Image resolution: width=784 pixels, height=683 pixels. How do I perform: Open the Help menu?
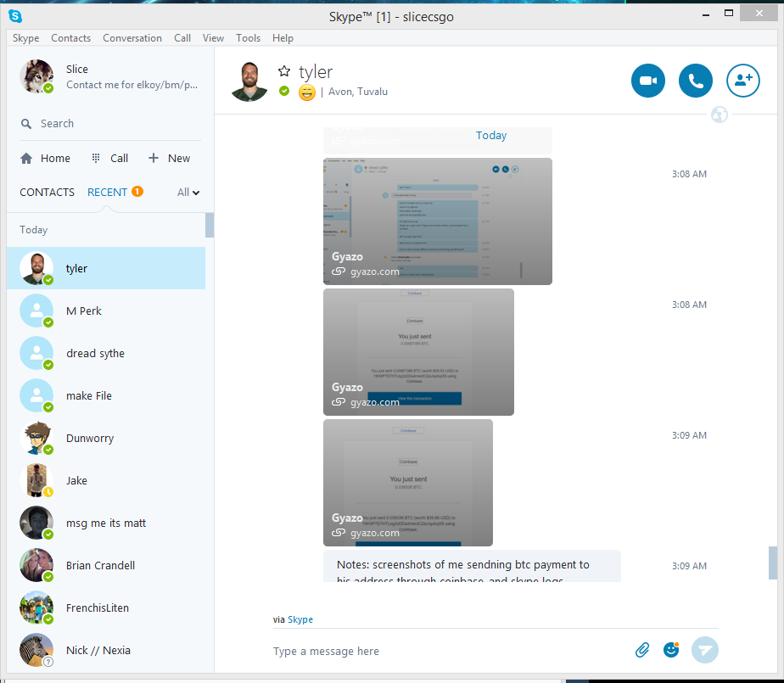coord(283,38)
